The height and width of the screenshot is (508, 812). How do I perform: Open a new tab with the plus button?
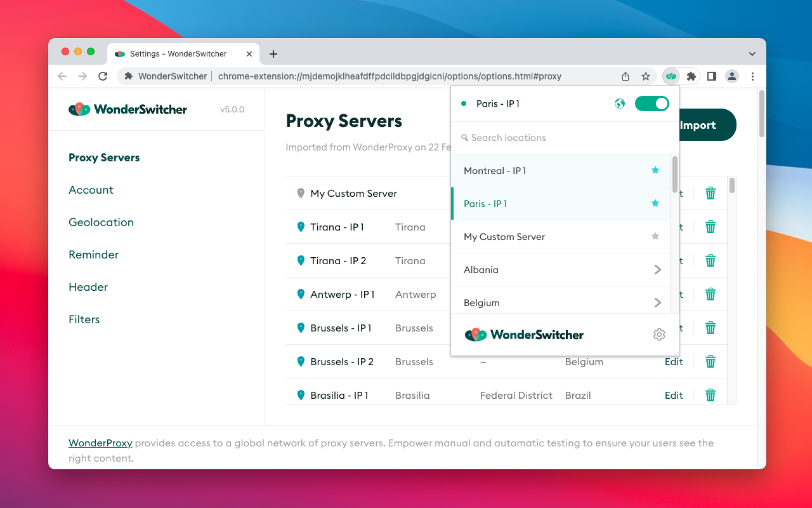(273, 54)
